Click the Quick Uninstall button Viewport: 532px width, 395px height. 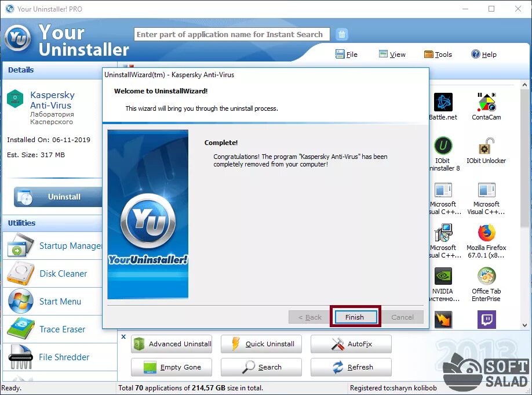[261, 344]
